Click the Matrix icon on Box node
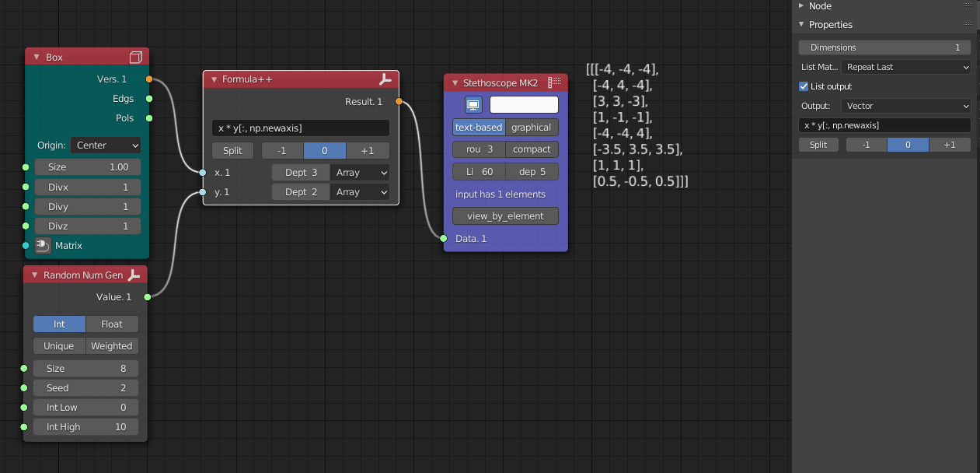The image size is (980, 473). click(x=43, y=245)
